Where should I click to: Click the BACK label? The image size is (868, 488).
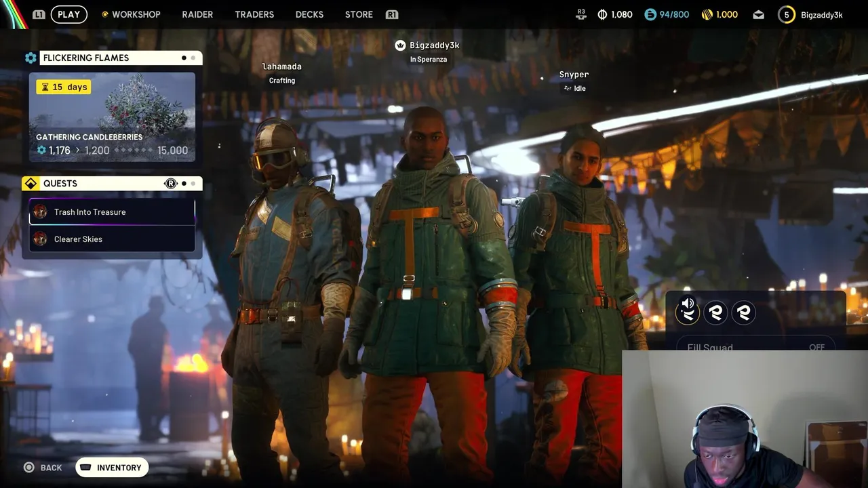pos(51,468)
